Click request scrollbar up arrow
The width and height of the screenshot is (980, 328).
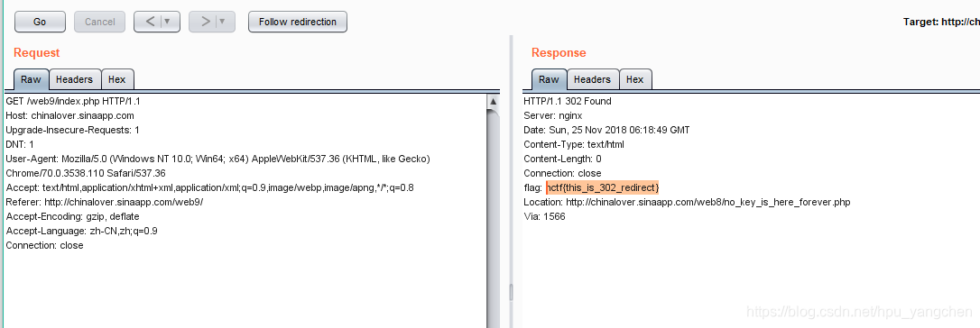pyautogui.click(x=493, y=102)
